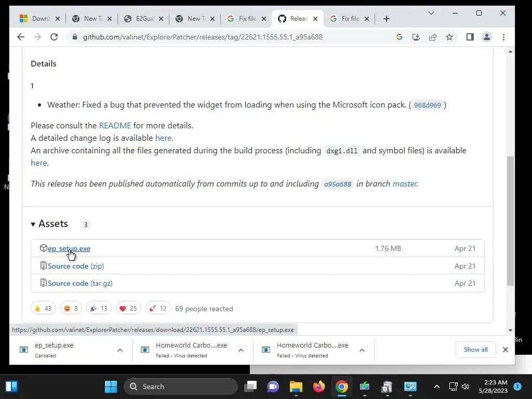Click the scrollbar down arrow
Screen dimensions: 532x399
510,330
